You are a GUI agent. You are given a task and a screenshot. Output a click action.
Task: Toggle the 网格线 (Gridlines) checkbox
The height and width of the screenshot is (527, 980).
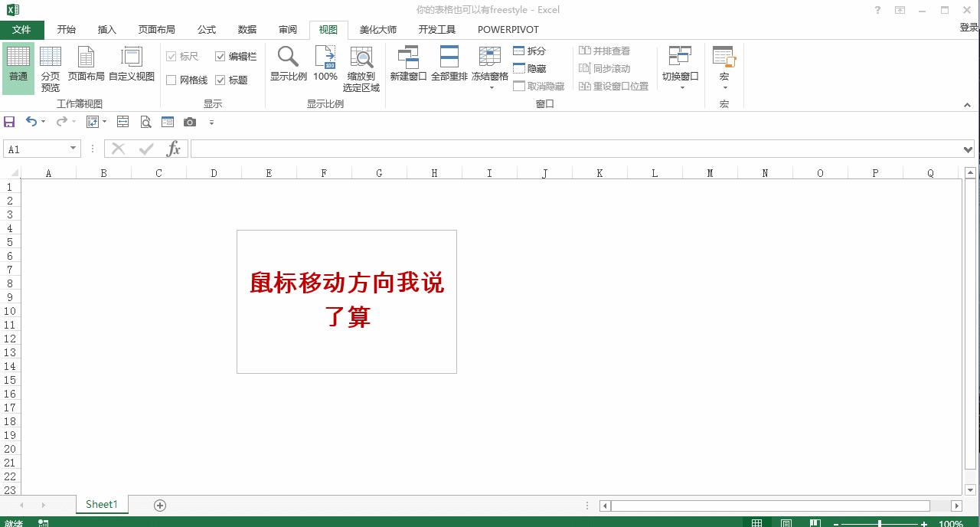pos(170,79)
